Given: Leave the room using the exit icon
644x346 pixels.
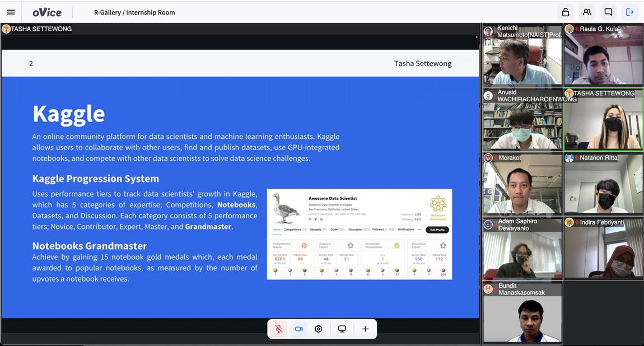Looking at the screenshot, I should (630, 12).
